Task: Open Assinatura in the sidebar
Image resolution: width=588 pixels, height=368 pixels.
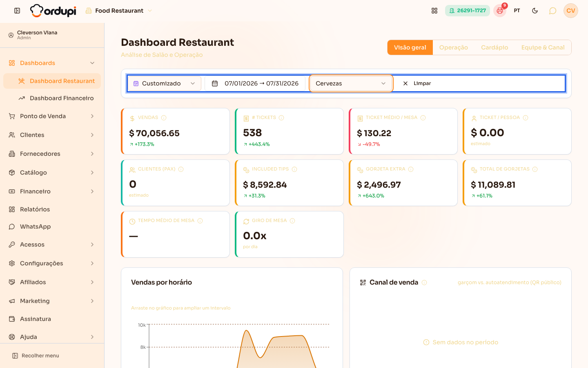Action: [52, 319]
